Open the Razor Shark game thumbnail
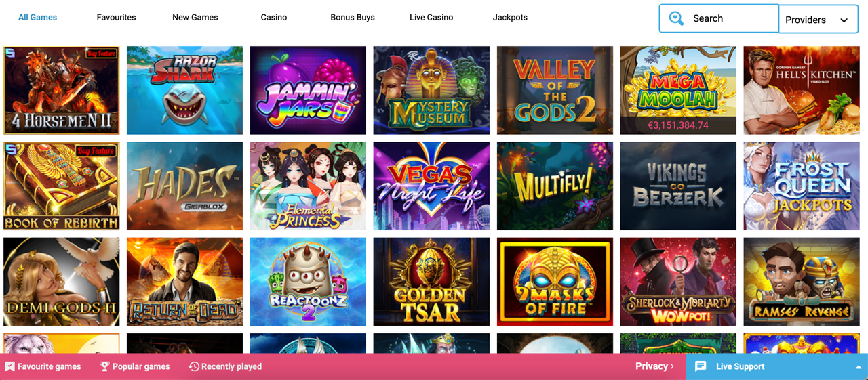 tap(184, 90)
